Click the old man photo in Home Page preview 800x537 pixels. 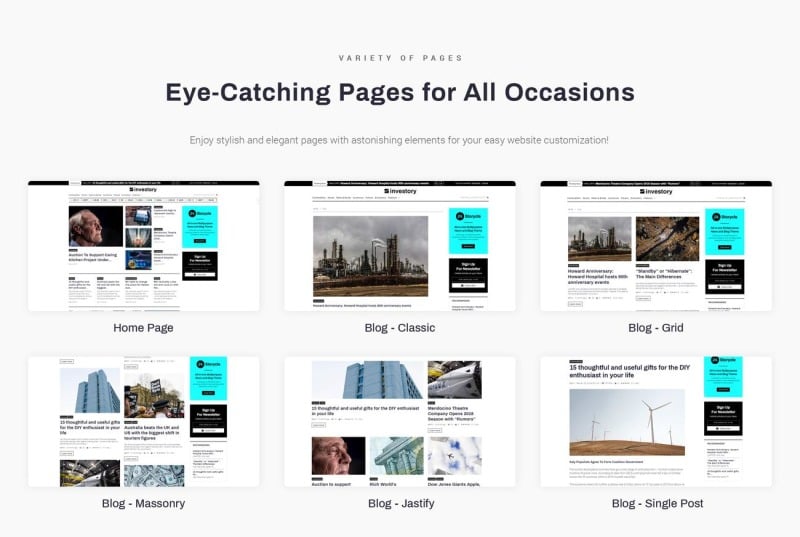coord(95,226)
